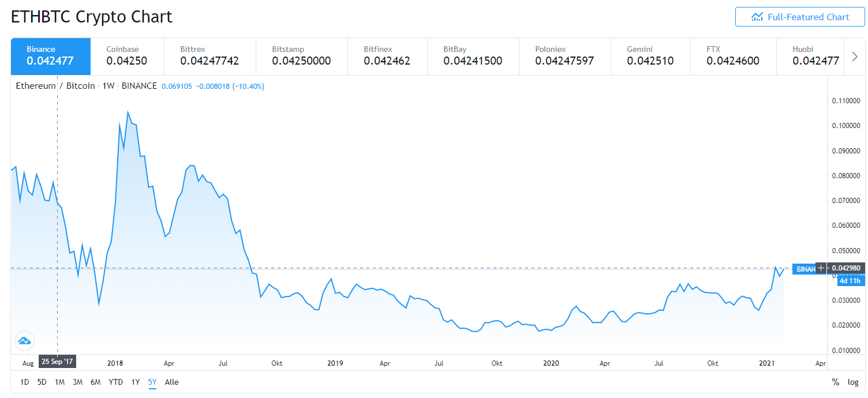Show all data with the Alle range

(171, 382)
